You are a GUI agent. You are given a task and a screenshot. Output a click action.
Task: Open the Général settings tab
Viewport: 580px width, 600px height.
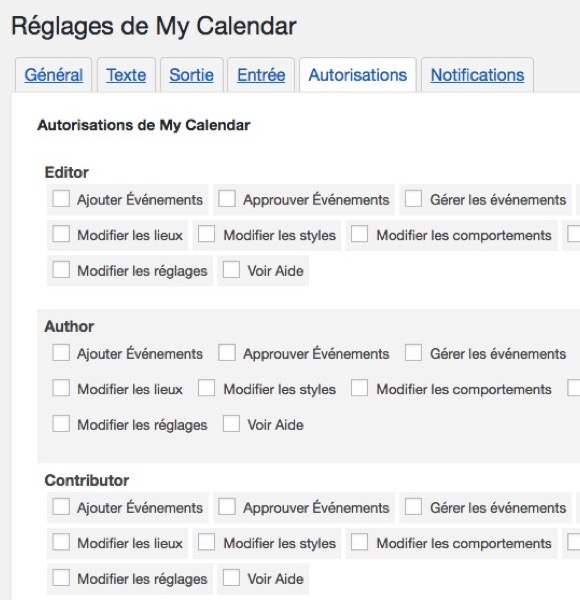(54, 75)
